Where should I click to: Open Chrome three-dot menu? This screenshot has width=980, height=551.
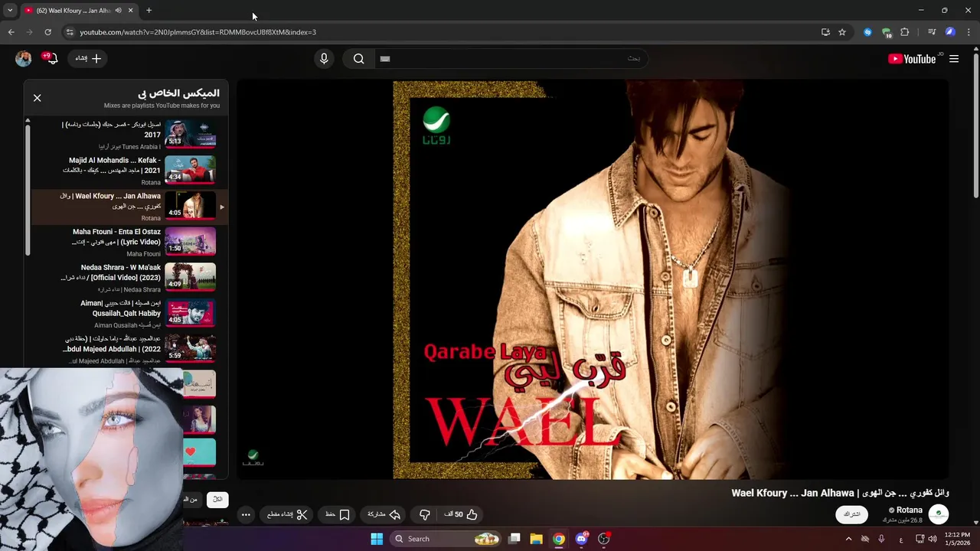(x=969, y=32)
